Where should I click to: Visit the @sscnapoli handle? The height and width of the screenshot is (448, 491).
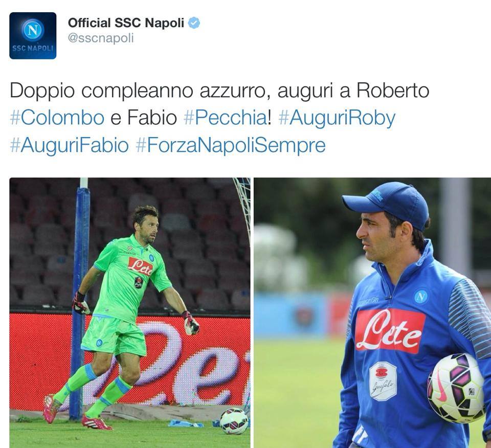101,38
